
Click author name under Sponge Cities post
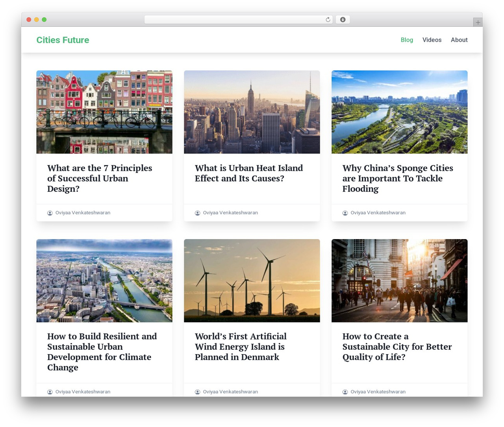tap(378, 213)
